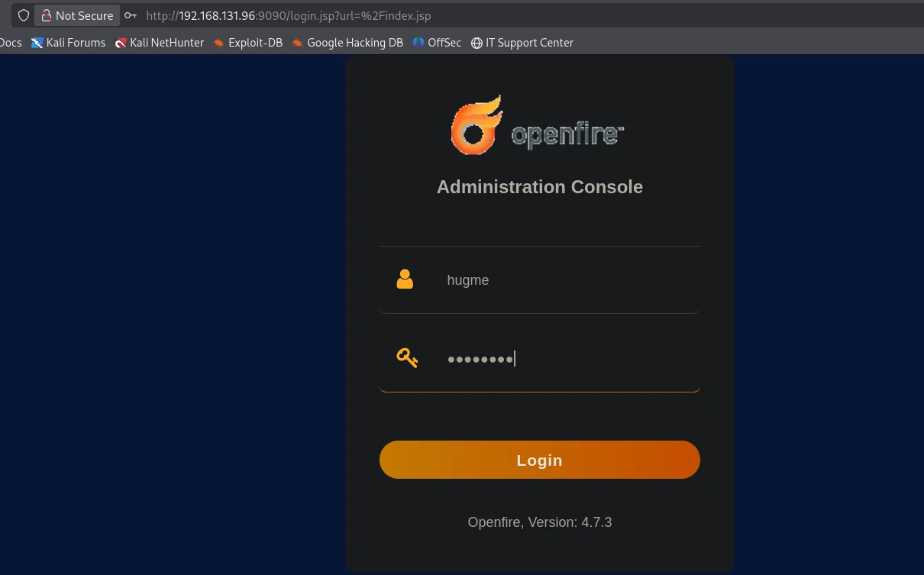Open the Kali NetHunter bookmark
Image resolution: width=924 pixels, height=575 pixels.
(159, 43)
